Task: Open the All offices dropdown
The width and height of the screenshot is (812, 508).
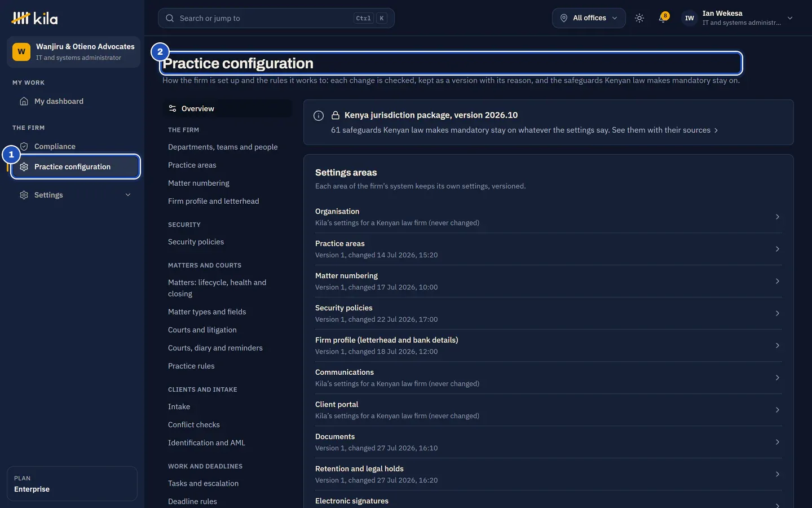Action: click(x=589, y=18)
